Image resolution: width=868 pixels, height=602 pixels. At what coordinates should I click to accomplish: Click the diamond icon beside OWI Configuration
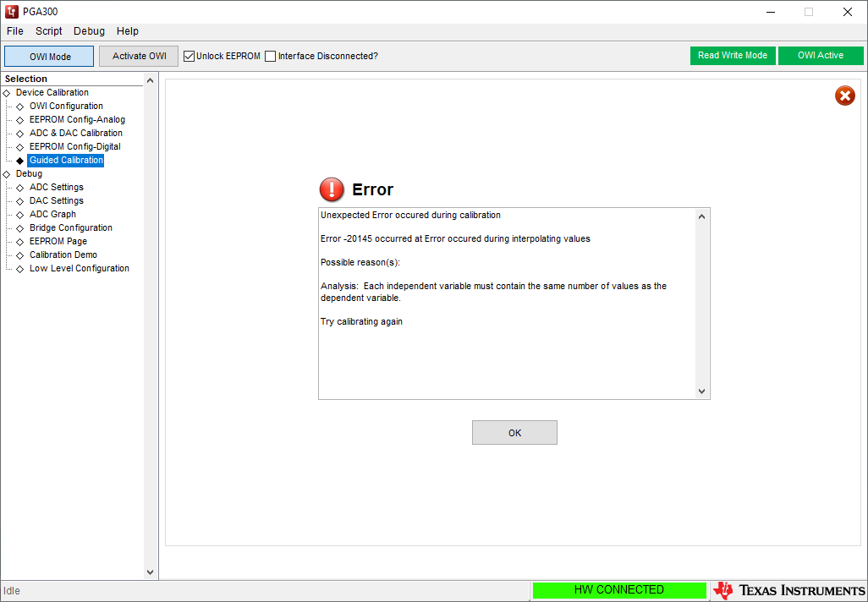click(20, 107)
